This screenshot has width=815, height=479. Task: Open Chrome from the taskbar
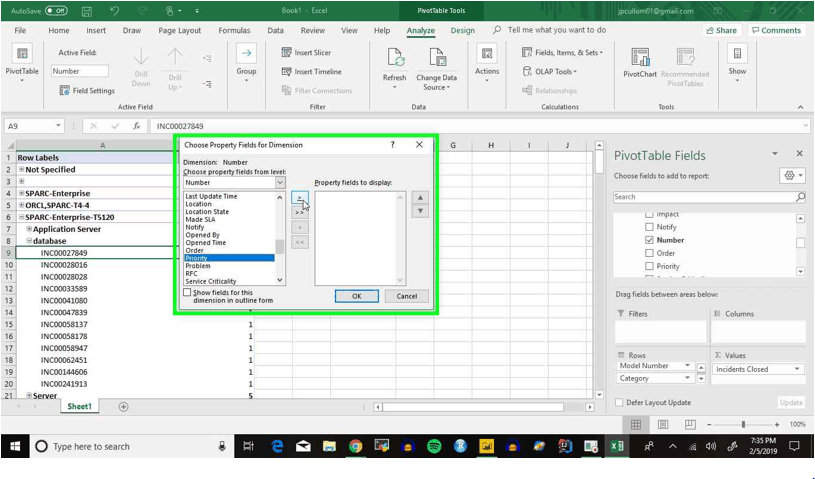point(356,446)
